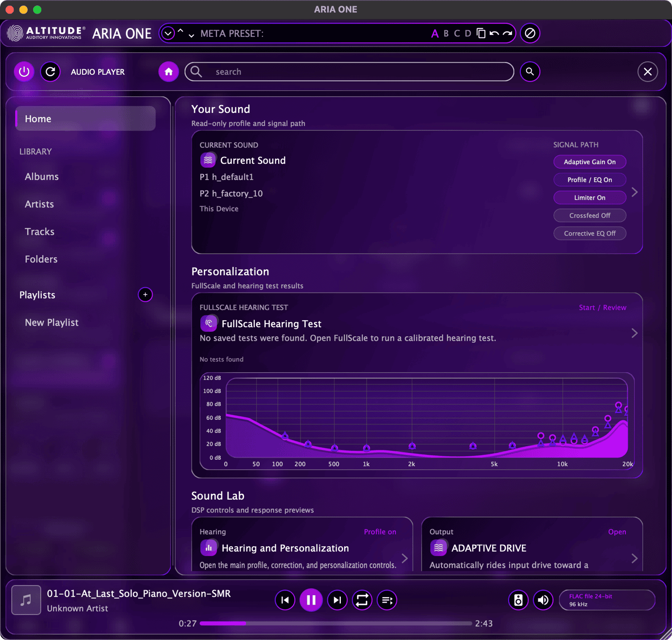Click the round search button right of field

[x=530, y=72]
